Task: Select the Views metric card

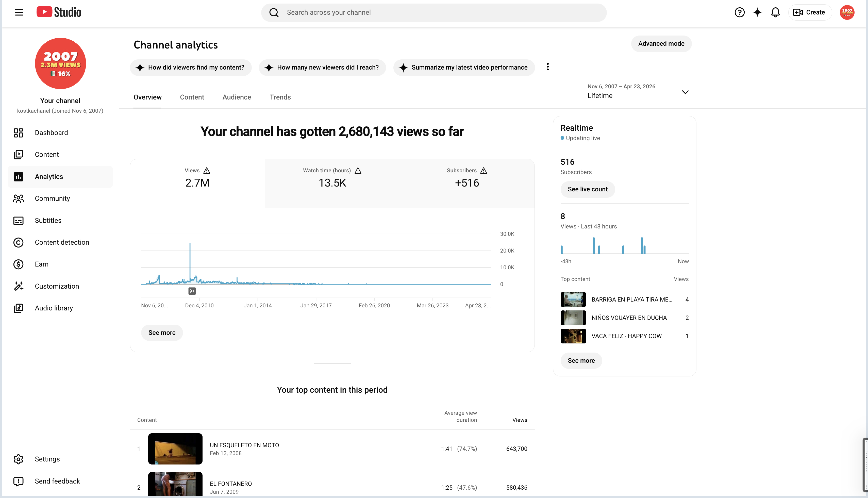Action: point(197,184)
